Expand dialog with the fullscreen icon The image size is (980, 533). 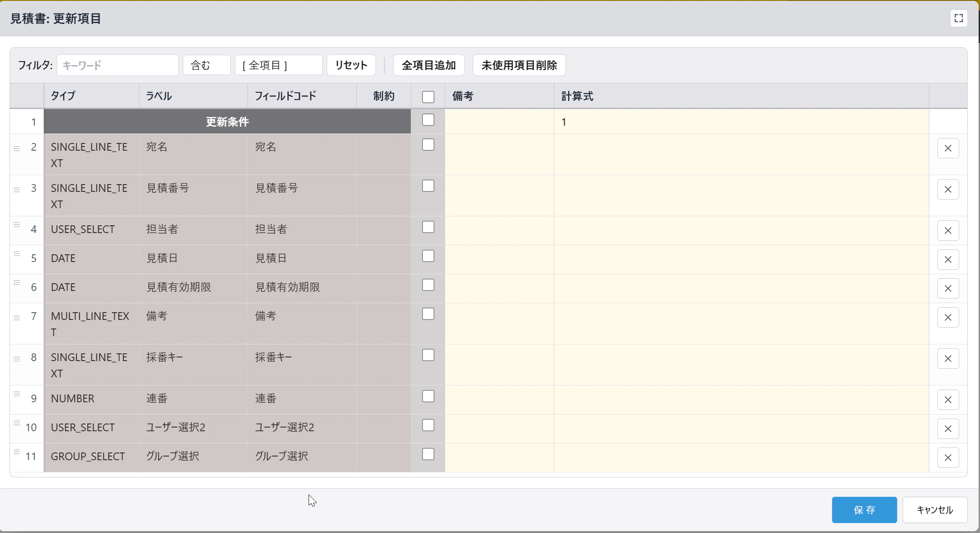pyautogui.click(x=958, y=19)
